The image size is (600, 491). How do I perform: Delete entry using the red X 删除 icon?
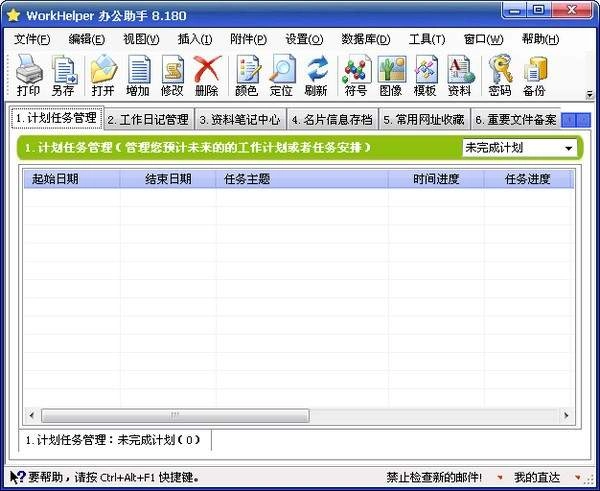tap(207, 75)
